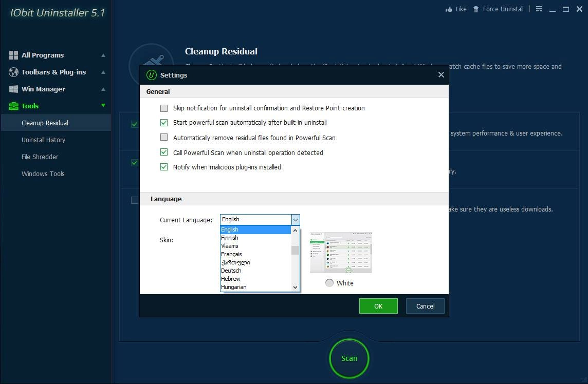Click the Like label in title bar

click(461, 9)
